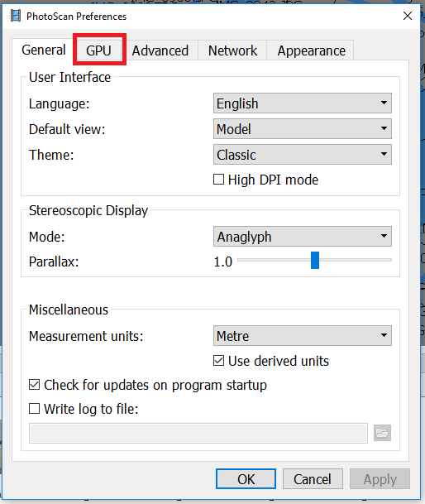Switch to the Network tab
Screen dimensions: 425x504
tap(232, 50)
